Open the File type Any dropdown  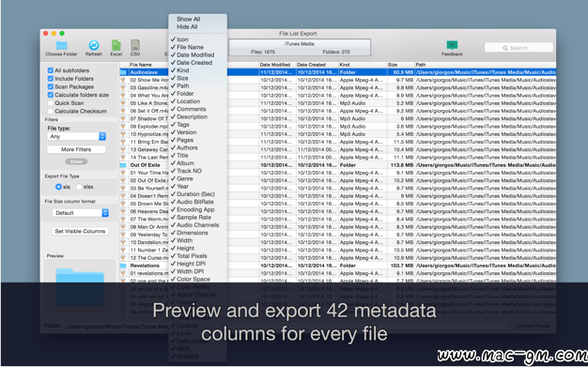[76, 136]
